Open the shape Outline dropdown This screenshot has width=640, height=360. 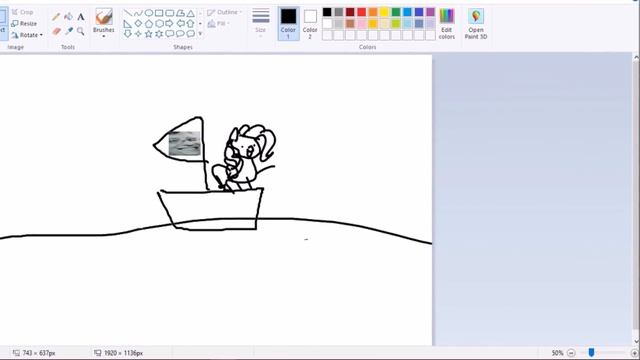[x=224, y=12]
